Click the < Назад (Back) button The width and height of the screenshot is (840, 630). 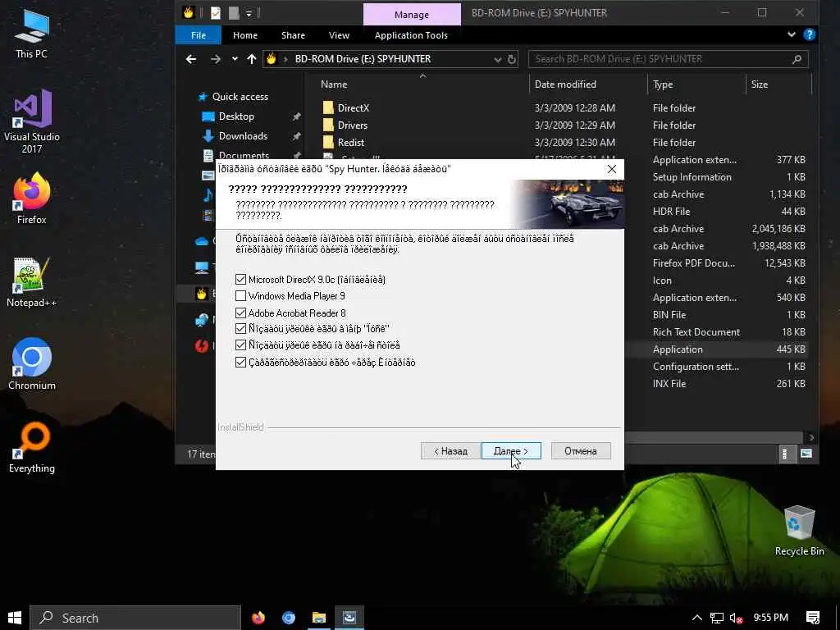pos(450,451)
